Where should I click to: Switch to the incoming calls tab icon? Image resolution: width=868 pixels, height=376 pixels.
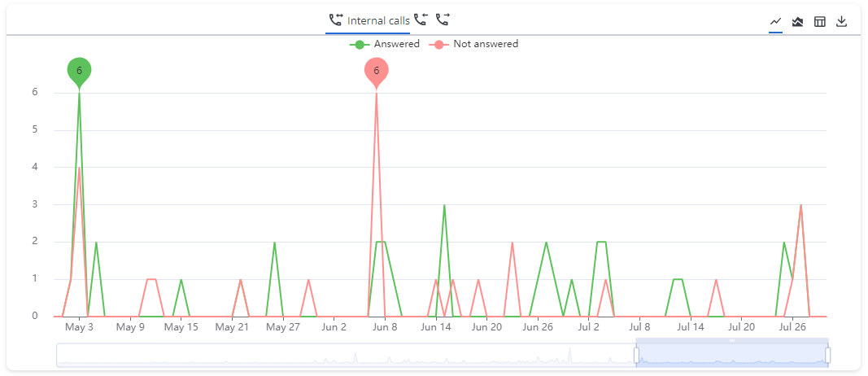click(x=421, y=20)
